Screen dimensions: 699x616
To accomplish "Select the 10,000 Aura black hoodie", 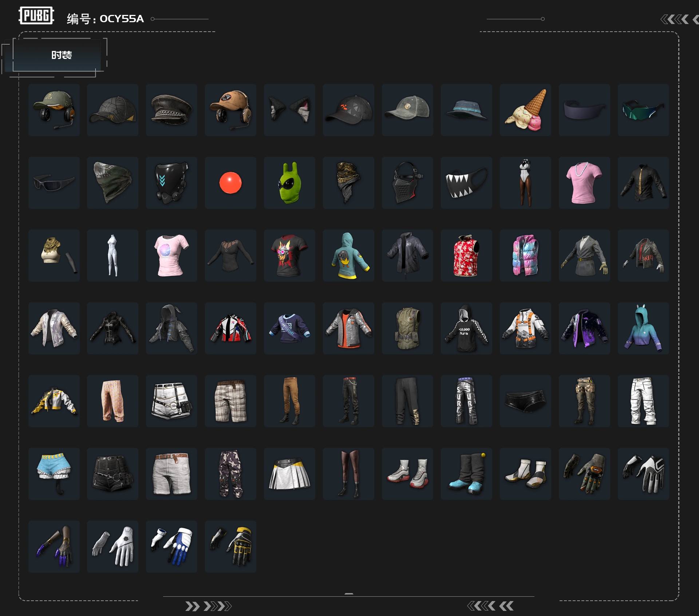I will [x=466, y=328].
